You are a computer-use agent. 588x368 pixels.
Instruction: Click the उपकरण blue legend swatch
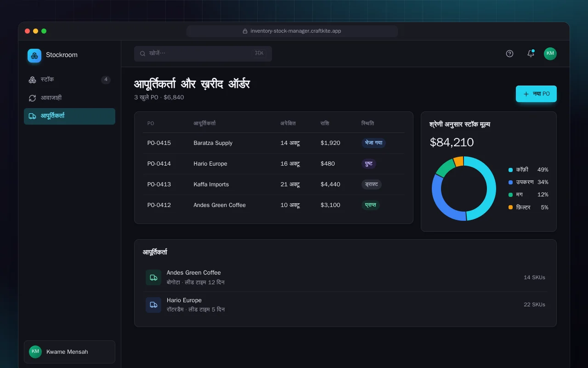tap(510, 182)
